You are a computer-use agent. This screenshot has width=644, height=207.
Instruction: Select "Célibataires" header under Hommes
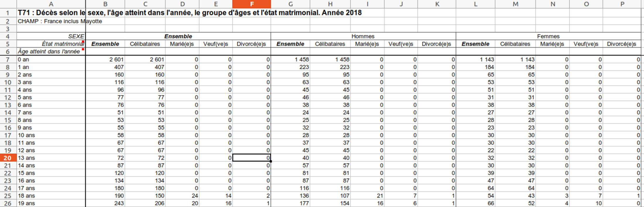pyautogui.click(x=330, y=44)
